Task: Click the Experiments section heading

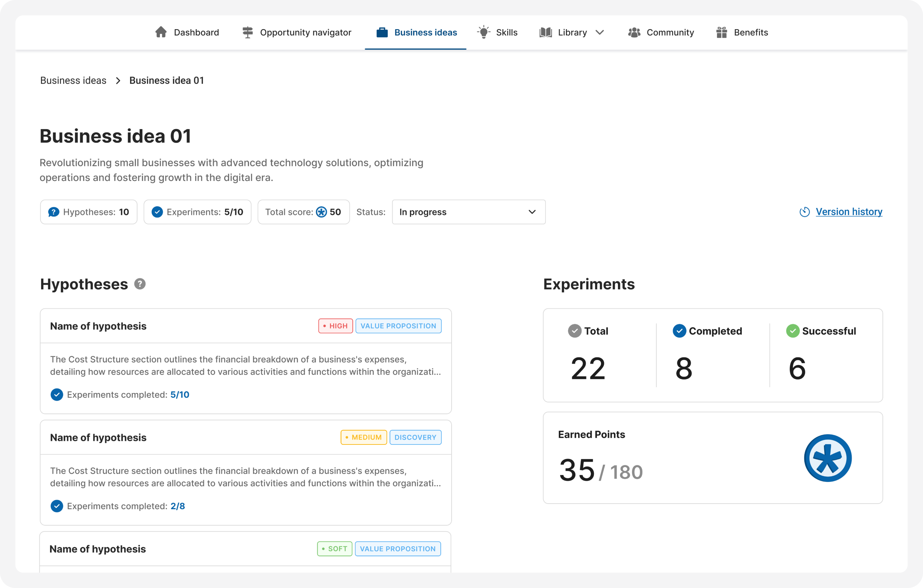Action: pos(589,284)
